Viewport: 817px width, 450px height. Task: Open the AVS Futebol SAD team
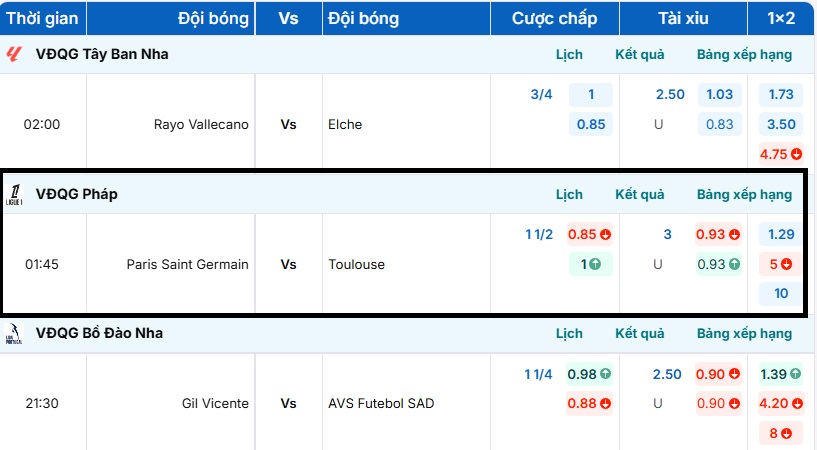[x=381, y=404]
